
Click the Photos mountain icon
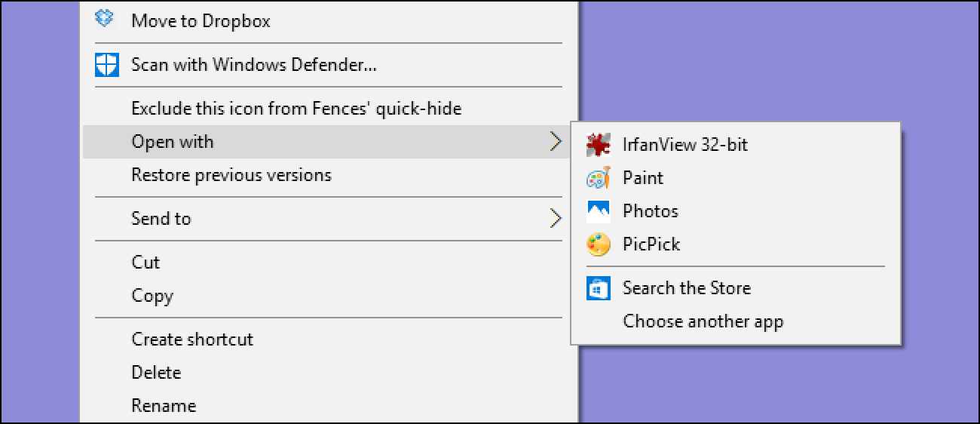pyautogui.click(x=598, y=211)
